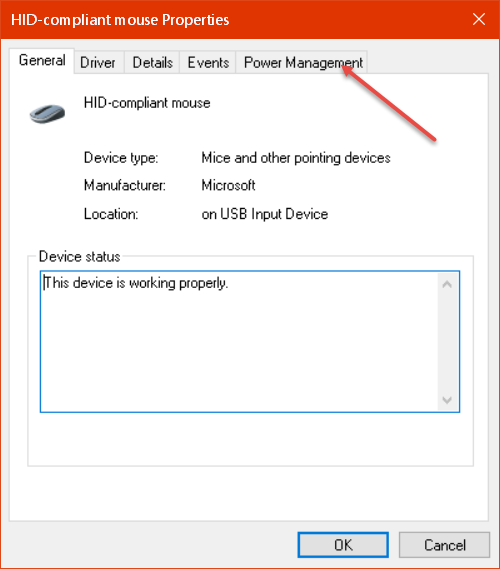Select the Events tab
The width and height of the screenshot is (500, 569).
click(208, 62)
